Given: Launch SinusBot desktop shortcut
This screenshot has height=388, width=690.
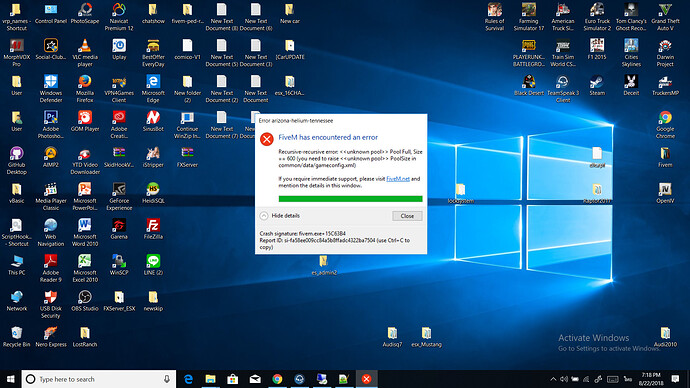Looking at the screenshot, I should [153, 121].
